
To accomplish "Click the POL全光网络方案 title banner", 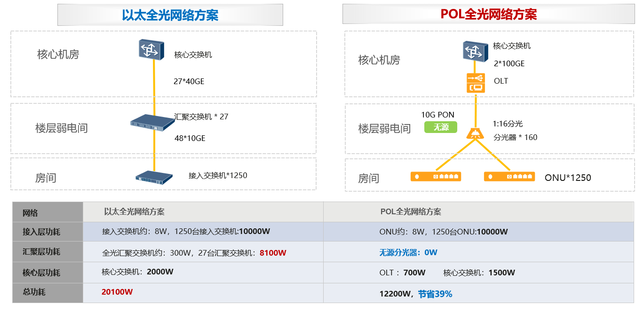I will (x=488, y=14).
